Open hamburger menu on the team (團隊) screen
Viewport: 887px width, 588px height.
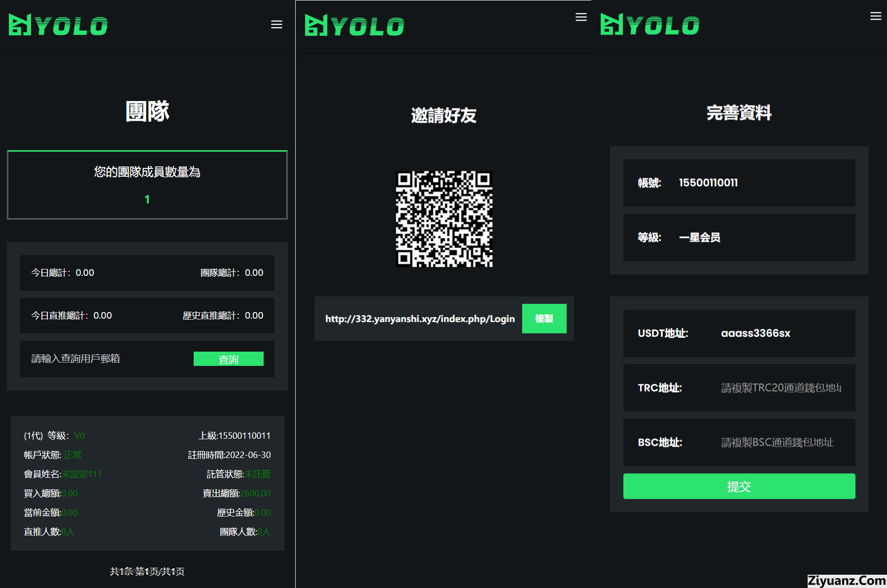coord(276,25)
